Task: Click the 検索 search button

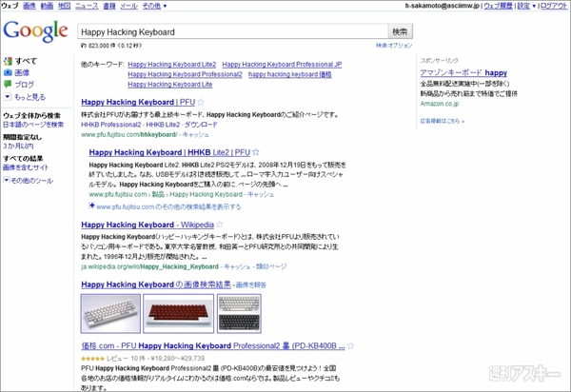Action: point(400,31)
